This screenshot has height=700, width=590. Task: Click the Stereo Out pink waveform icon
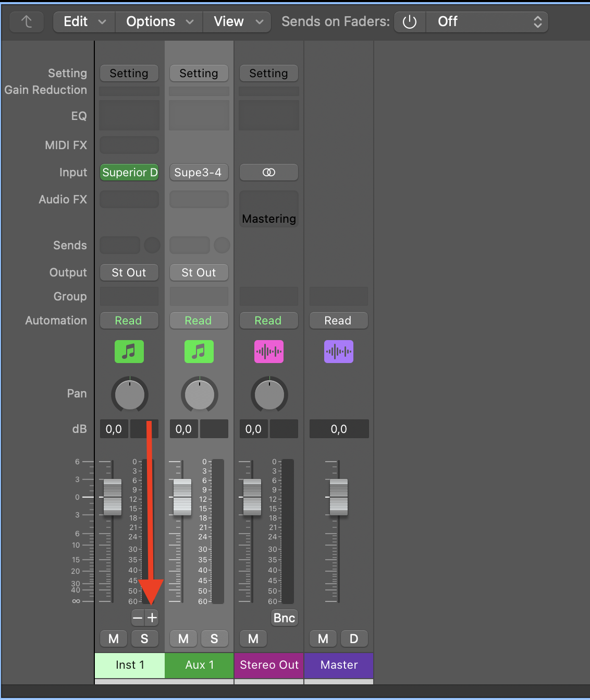pos(268,352)
